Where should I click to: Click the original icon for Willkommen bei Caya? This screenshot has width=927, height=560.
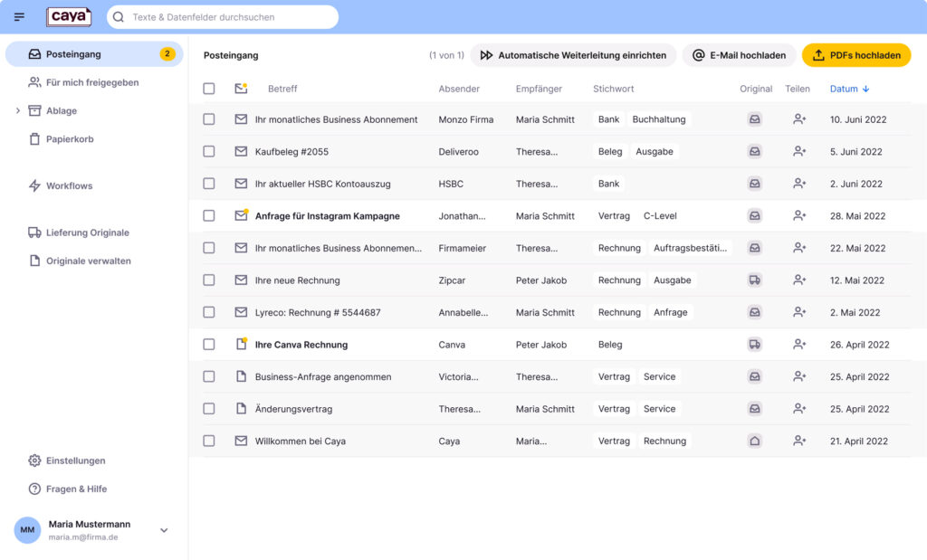(755, 441)
